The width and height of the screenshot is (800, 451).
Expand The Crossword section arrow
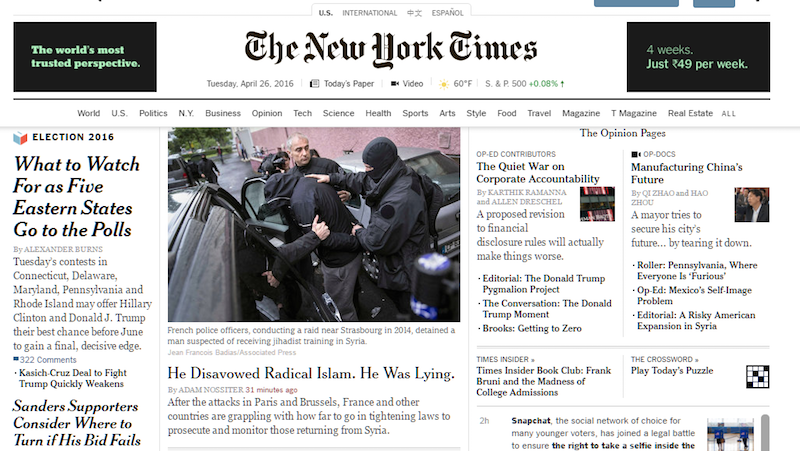tap(696, 359)
